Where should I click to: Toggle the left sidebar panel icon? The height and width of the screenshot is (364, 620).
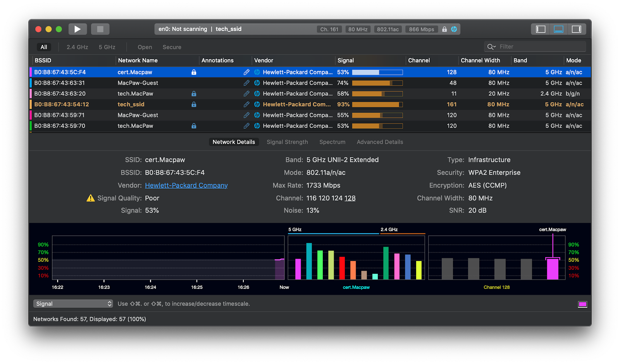pos(541,29)
